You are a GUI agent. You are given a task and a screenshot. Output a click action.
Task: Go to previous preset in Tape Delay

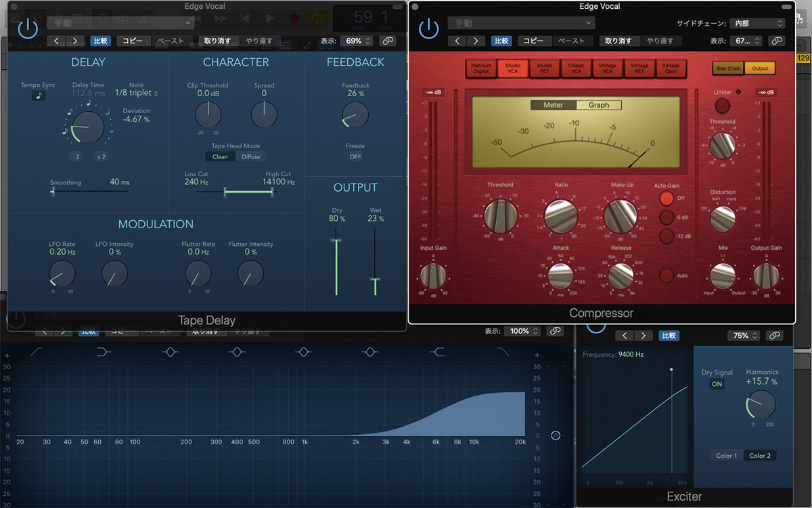[56, 41]
